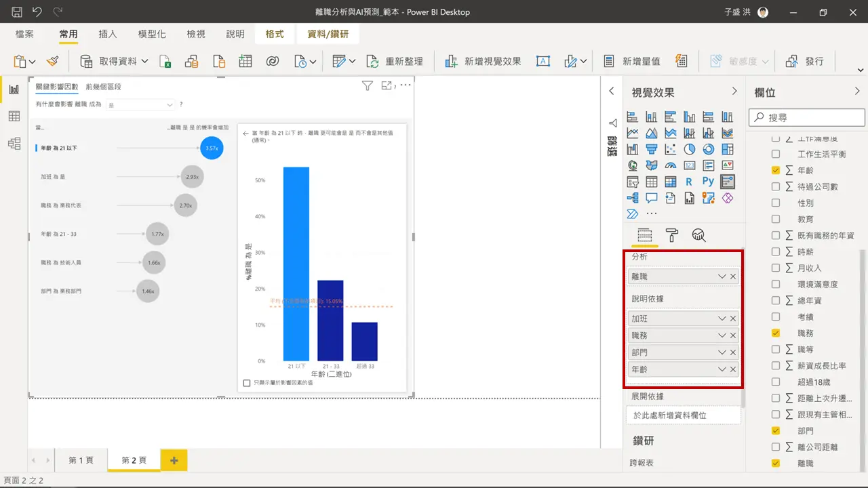The image size is (868, 488).
Task: Click the filter icon on the visual header
Action: tap(367, 85)
